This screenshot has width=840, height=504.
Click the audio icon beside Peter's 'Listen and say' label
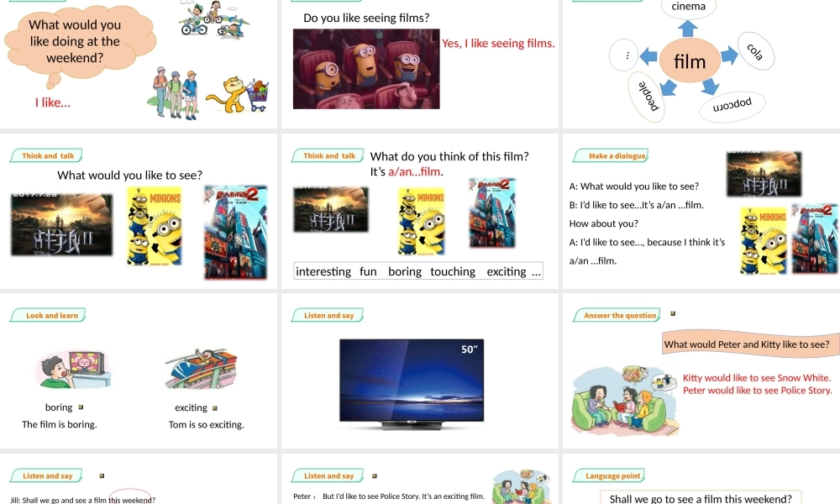pos(375,475)
